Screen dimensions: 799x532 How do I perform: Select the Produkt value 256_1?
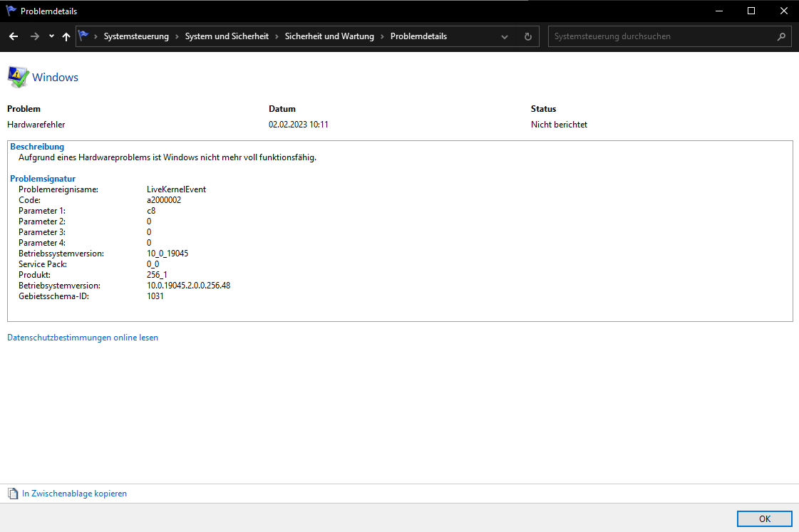(x=157, y=275)
